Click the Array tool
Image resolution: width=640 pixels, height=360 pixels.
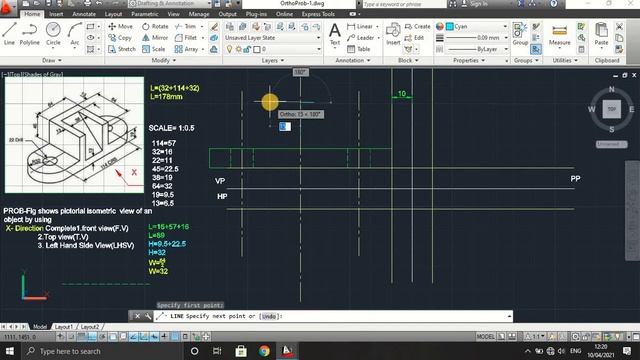coord(187,49)
